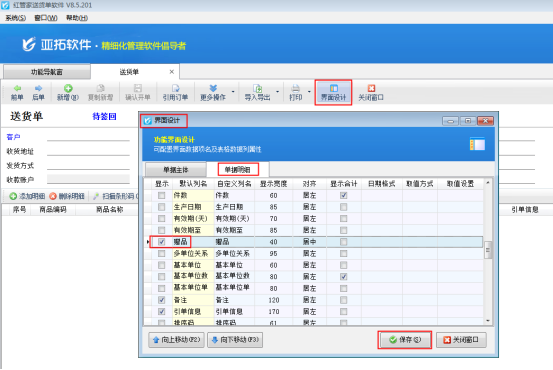Open the 引用订单 toolbar icon
Viewport: 553px width, 370px height.
(x=175, y=89)
